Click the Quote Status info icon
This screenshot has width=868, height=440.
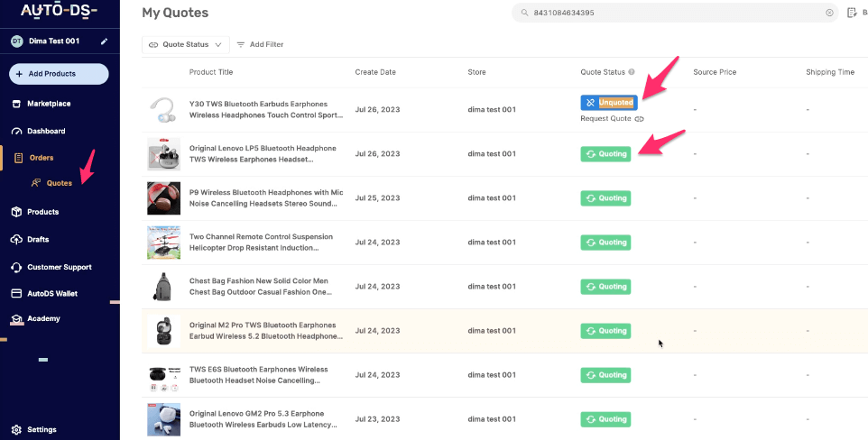pos(632,72)
